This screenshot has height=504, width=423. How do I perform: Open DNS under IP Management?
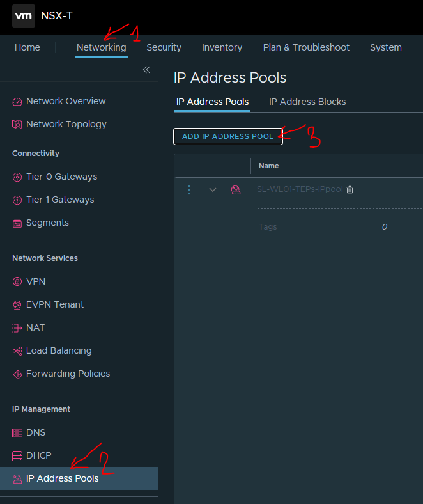click(x=36, y=432)
